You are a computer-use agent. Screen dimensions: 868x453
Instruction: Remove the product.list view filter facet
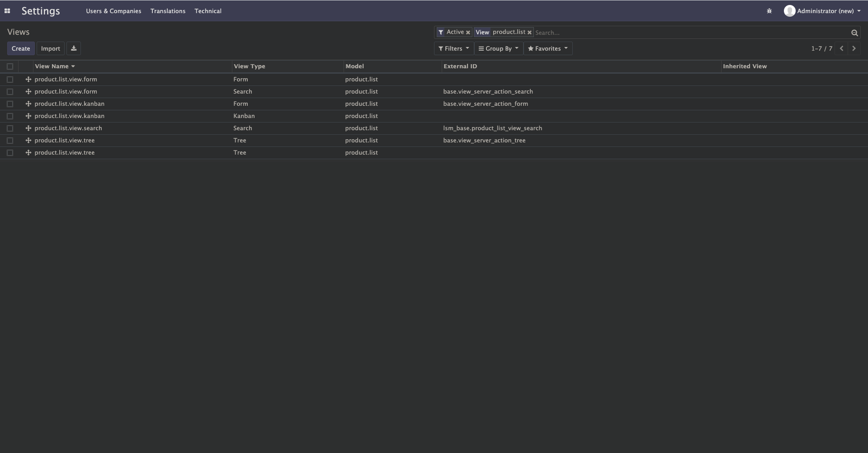(529, 32)
